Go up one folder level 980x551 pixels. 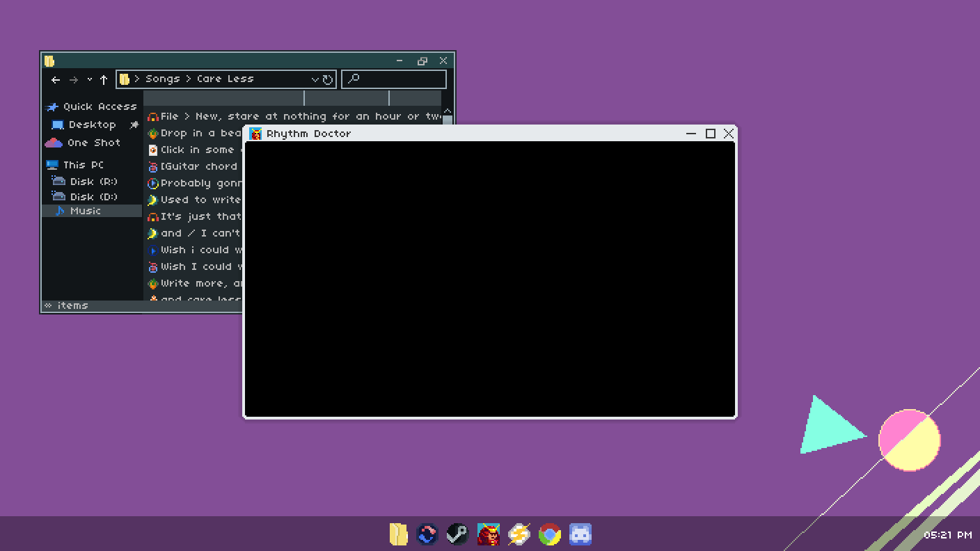(104, 79)
